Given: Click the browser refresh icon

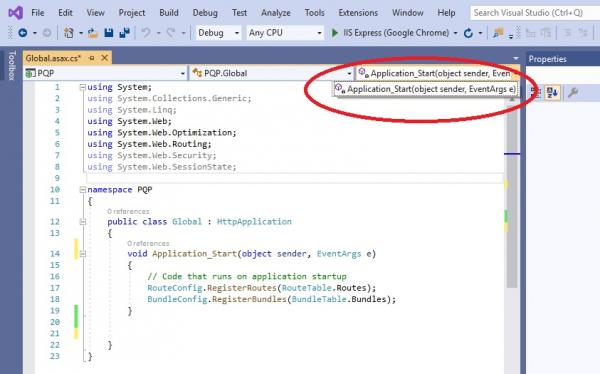Looking at the screenshot, I should point(468,33).
